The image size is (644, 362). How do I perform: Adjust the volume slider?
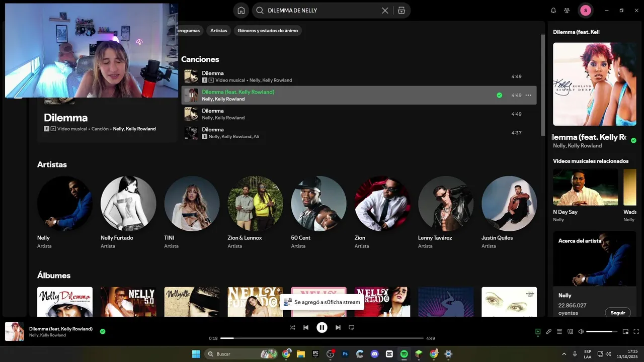coord(602,332)
